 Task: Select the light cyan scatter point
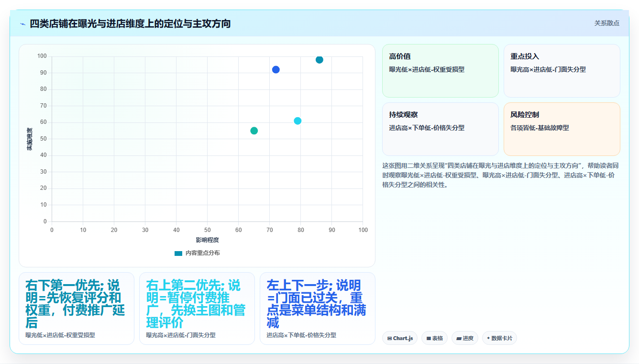pyautogui.click(x=297, y=121)
